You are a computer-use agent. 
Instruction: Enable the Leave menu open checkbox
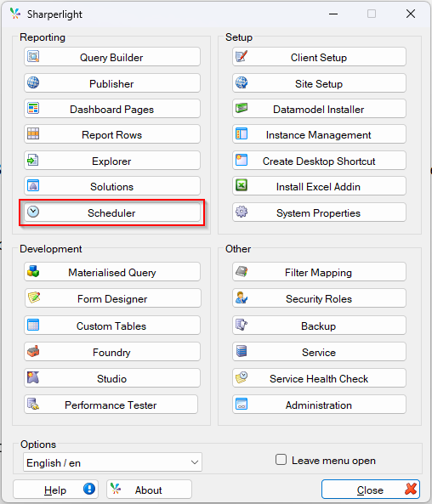tap(281, 460)
